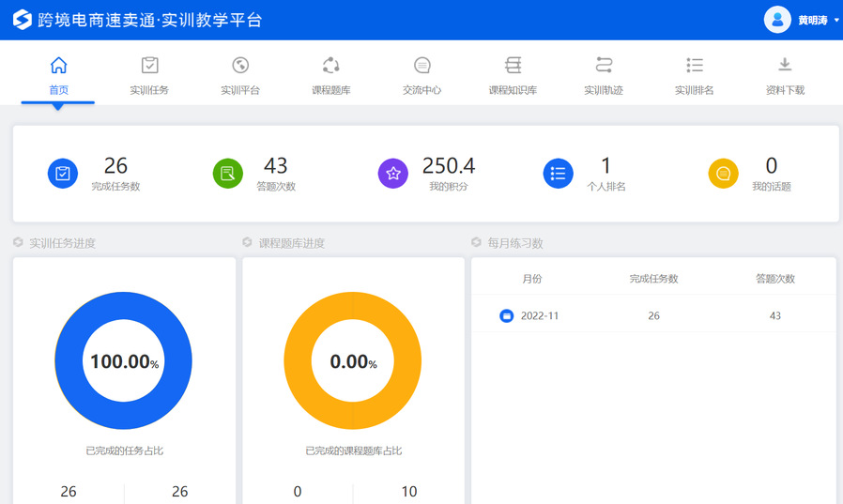
Task: Click the purple 我的积分 star icon
Action: [393, 174]
